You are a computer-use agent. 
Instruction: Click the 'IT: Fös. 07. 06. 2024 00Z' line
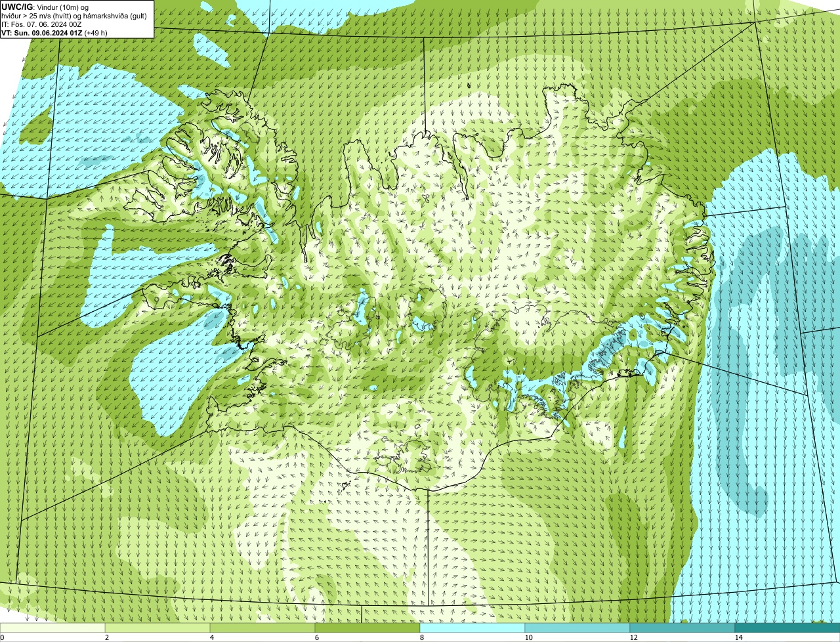click(x=42, y=24)
